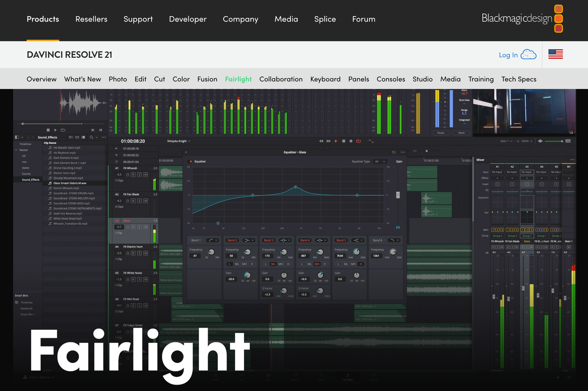Screen dimensions: 588x391
Task: Open media pool three-dot options menu
Action: [104, 137]
